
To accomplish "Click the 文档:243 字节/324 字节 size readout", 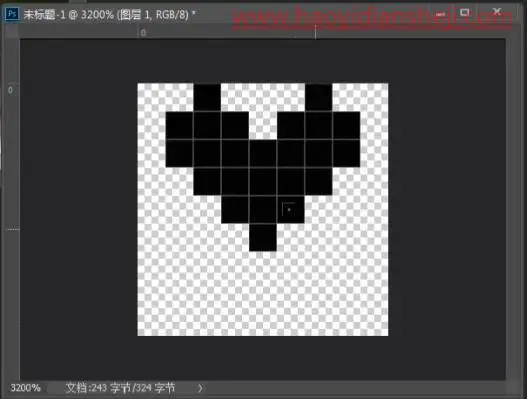I will coord(120,388).
